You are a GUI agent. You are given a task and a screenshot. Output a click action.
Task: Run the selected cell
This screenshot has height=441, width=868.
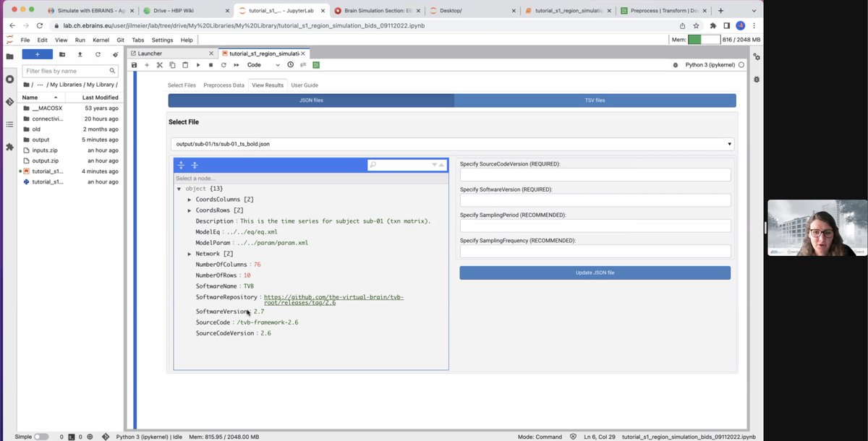point(198,65)
